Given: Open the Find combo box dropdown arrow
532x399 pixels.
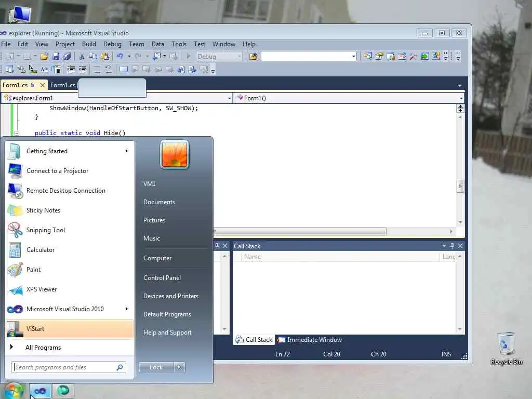Looking at the screenshot, I should 353,56.
